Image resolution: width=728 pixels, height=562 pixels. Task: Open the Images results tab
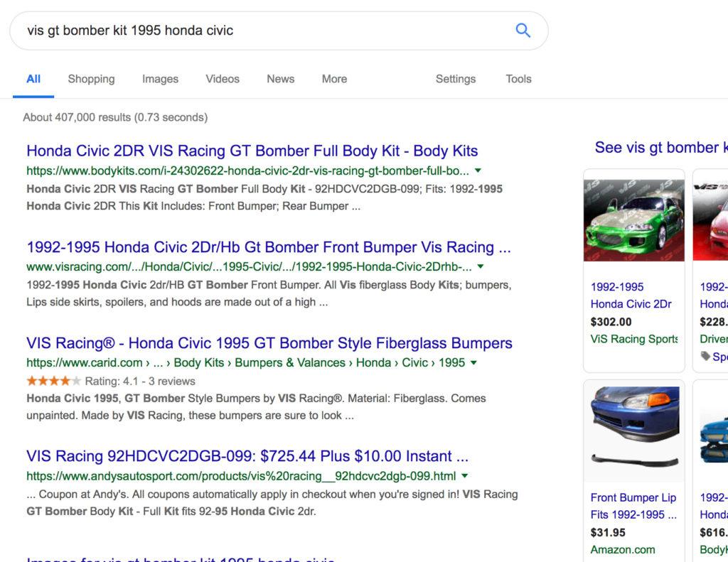160,79
